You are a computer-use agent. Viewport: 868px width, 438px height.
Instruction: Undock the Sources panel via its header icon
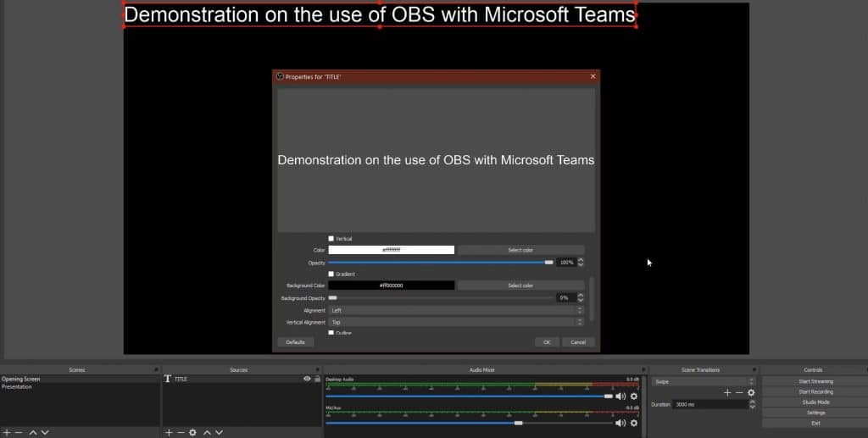pos(317,369)
